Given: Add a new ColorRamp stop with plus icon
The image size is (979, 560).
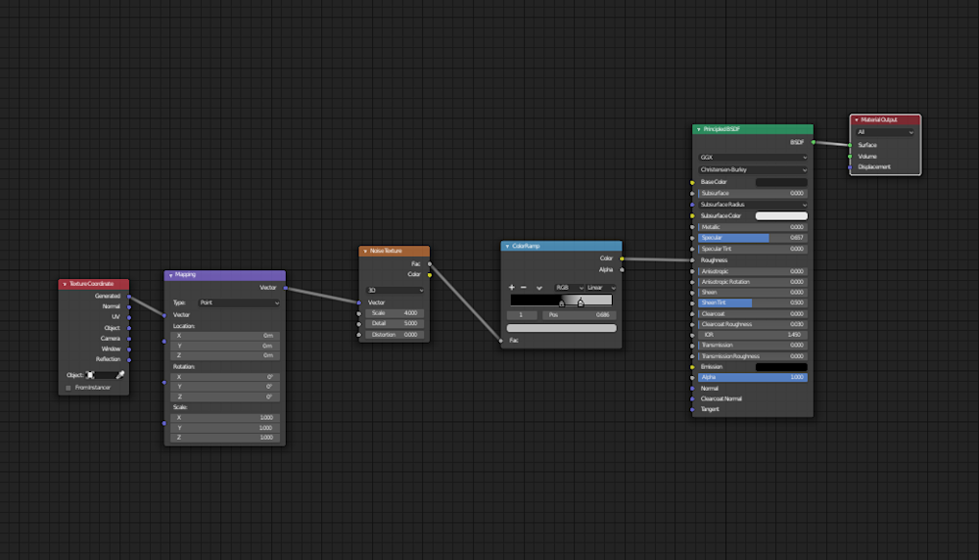Looking at the screenshot, I should (x=511, y=287).
